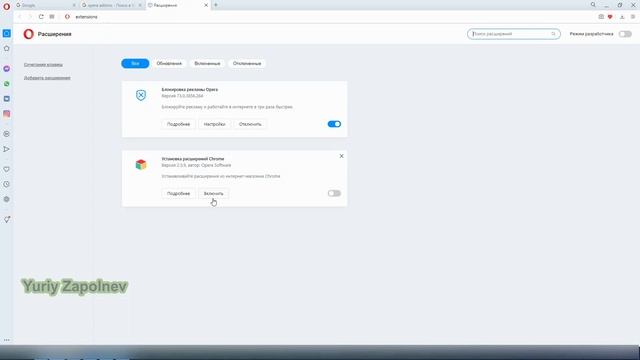Go forward to the next page

30,17
